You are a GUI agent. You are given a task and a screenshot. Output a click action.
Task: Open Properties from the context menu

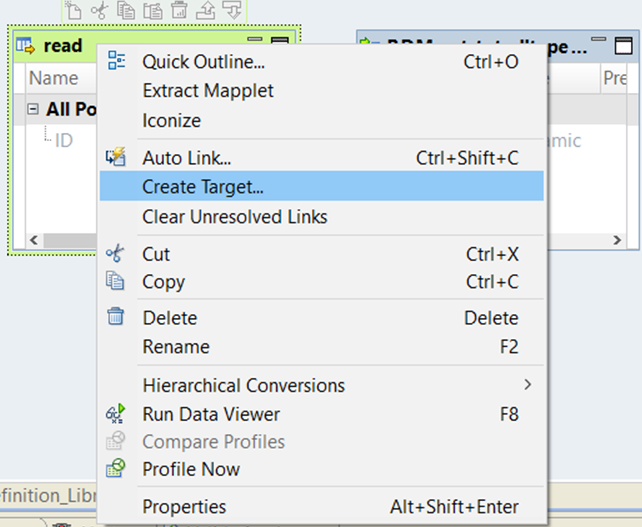[x=321, y=507]
